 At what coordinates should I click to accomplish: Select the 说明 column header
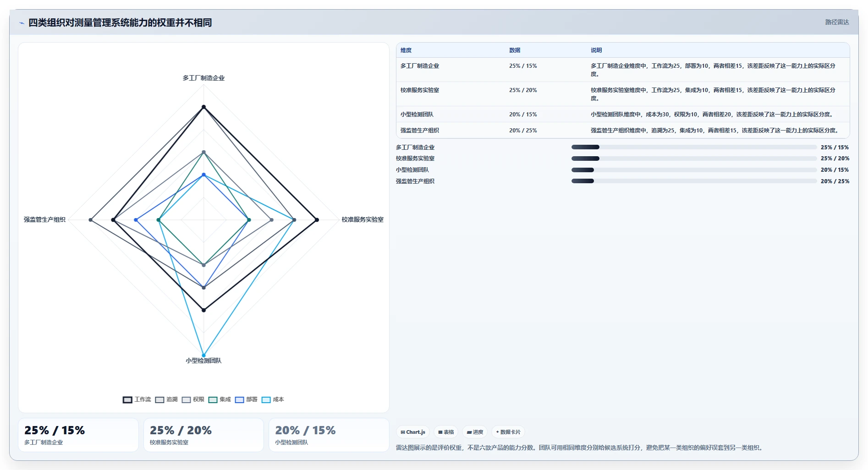pyautogui.click(x=596, y=50)
